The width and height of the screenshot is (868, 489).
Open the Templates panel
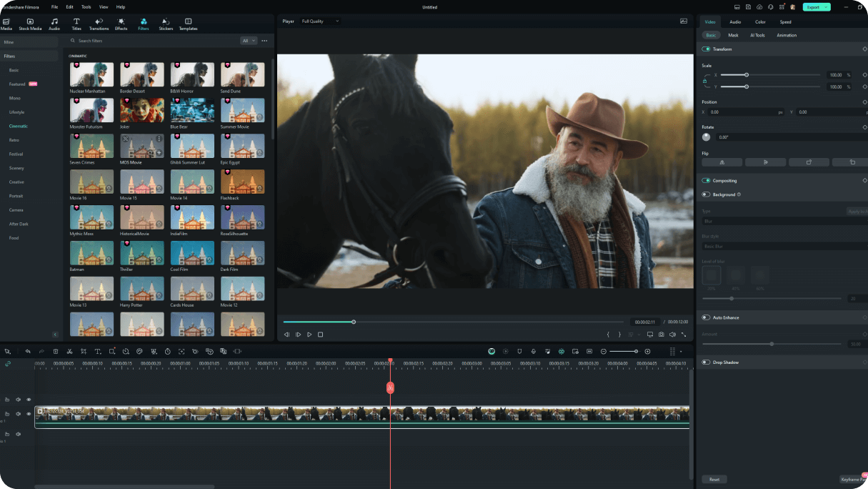coord(188,24)
